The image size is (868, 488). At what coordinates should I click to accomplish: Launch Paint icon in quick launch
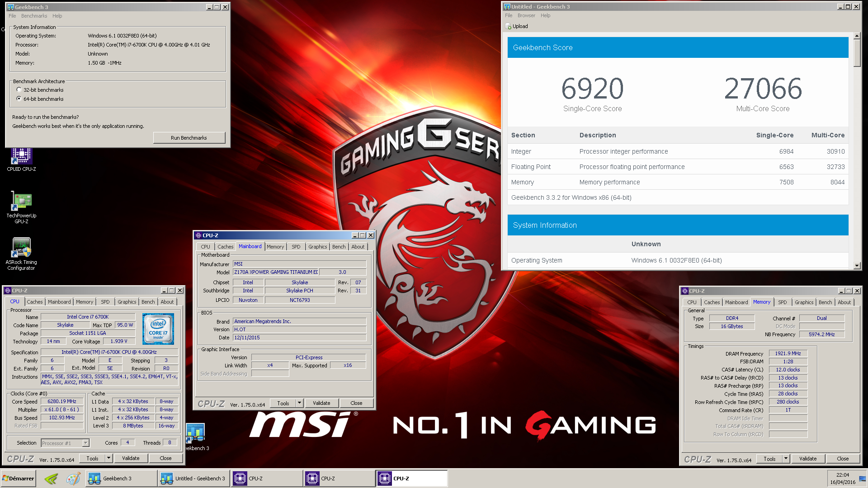pos(73,479)
